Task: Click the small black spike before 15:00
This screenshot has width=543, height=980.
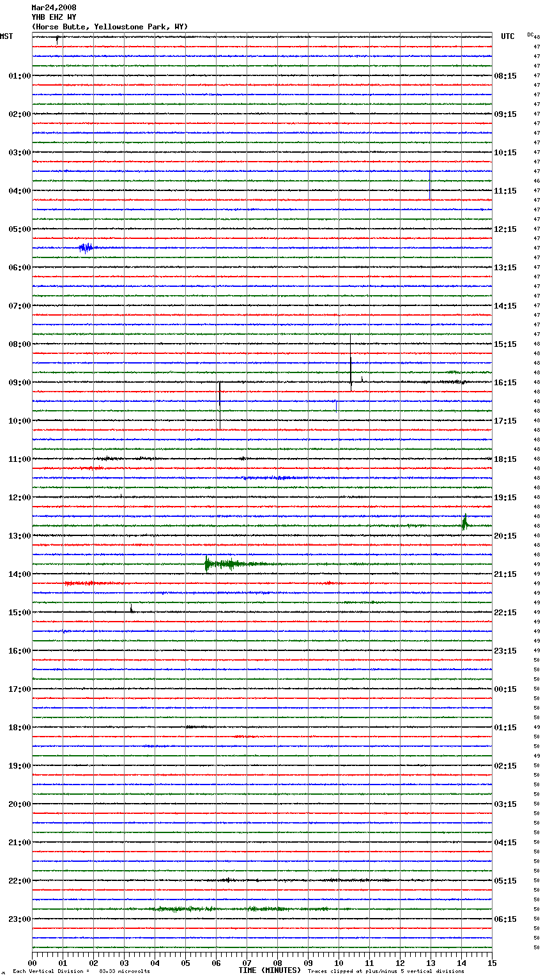Action: point(131,609)
